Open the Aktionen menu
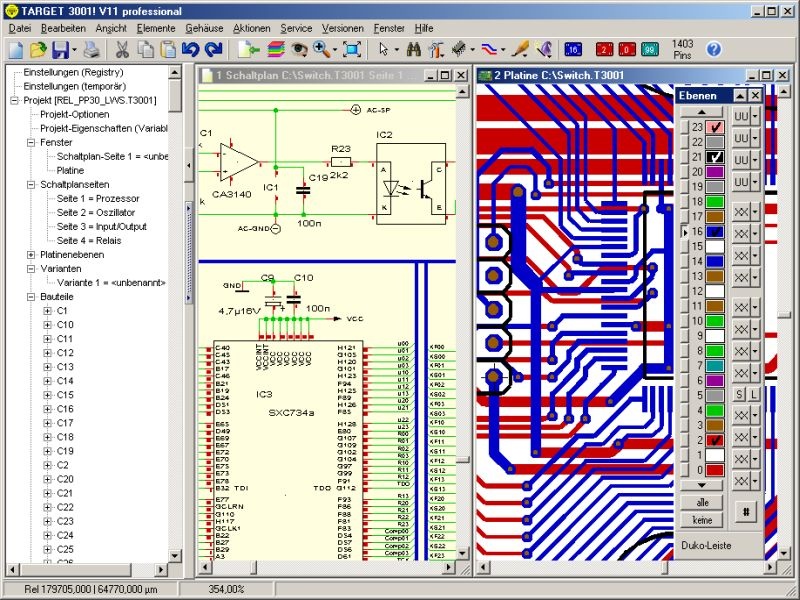The width and height of the screenshot is (800, 600). (251, 28)
